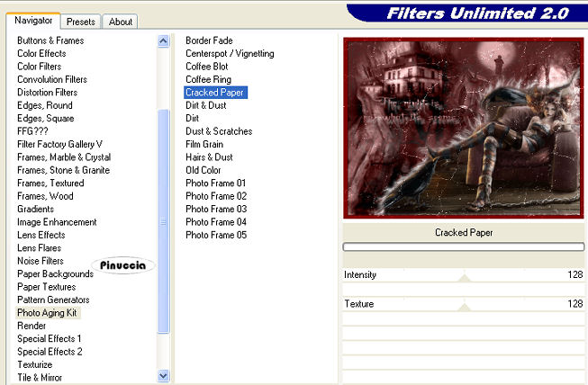Select the Render category
588x385 pixels.
tap(32, 326)
